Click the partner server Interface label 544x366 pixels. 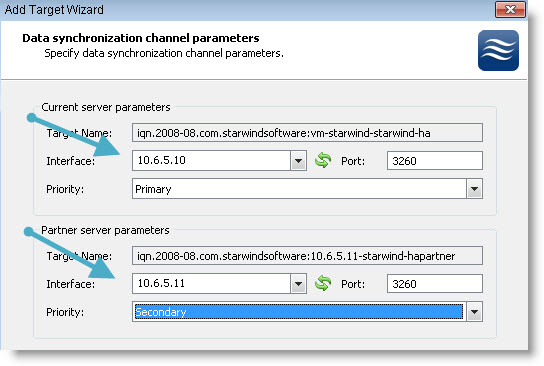(70, 284)
